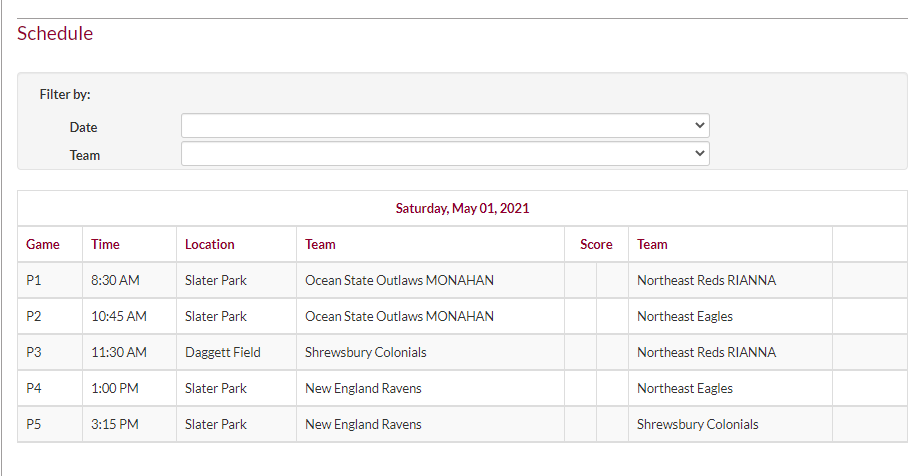
Task: Open the Date filter dropdown
Action: (x=445, y=126)
